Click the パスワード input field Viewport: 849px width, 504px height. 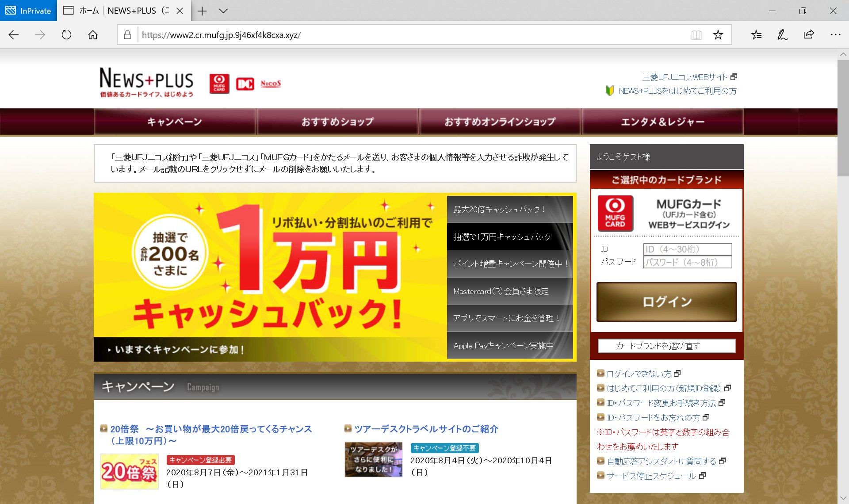(688, 262)
